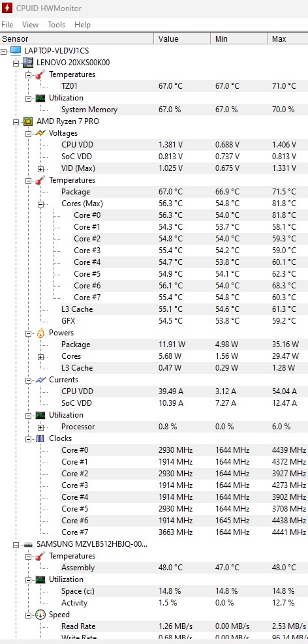Click the Currents wave icon
Image resolution: width=308 pixels, height=644 pixels.
point(40,380)
